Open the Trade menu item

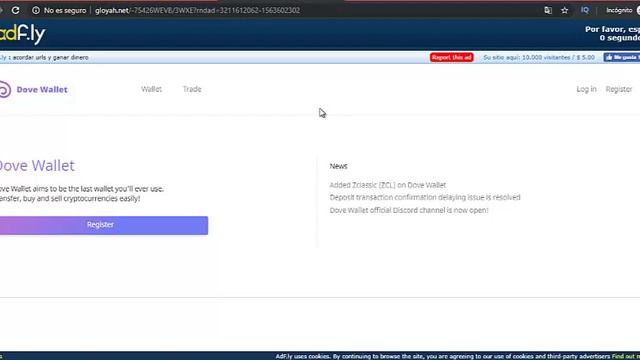click(192, 89)
